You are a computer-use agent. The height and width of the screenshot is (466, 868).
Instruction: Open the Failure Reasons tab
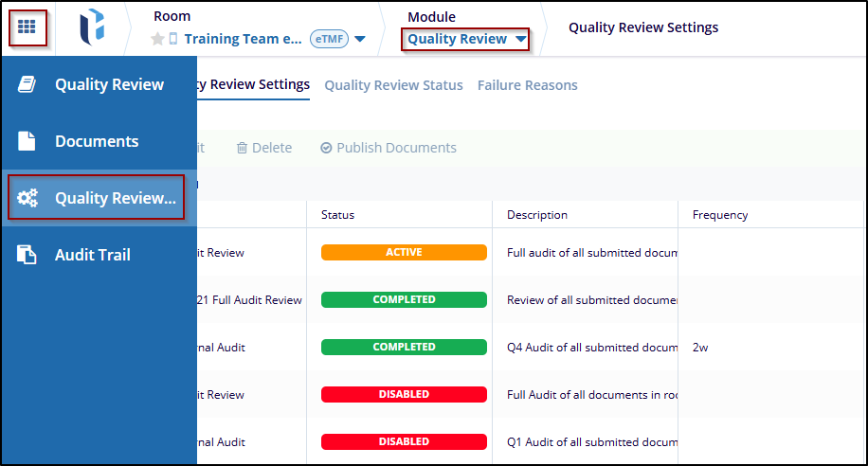tap(527, 85)
